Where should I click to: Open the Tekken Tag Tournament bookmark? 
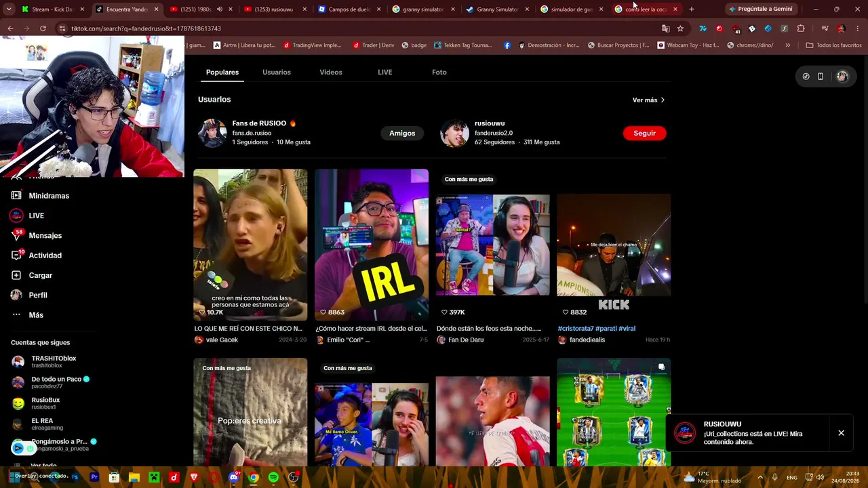tap(462, 45)
